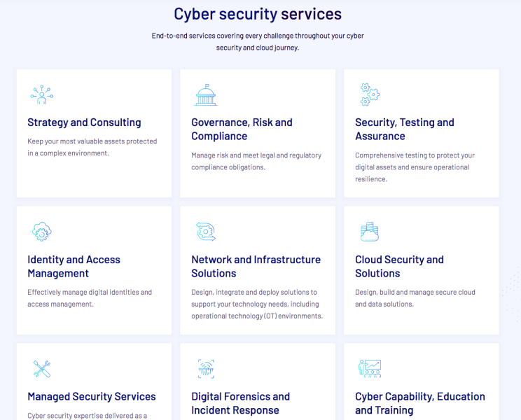This screenshot has width=521, height=420.
Task: Click the Security Testing gears icon
Action: [370, 94]
